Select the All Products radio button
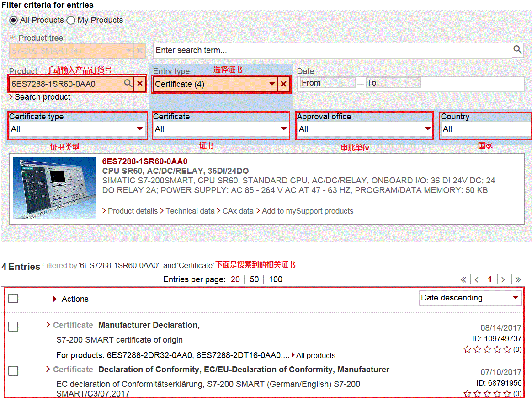 tap(13, 21)
